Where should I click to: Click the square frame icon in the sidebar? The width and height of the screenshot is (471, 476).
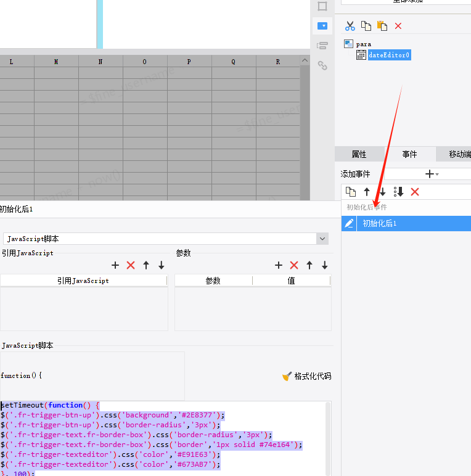(x=322, y=6)
